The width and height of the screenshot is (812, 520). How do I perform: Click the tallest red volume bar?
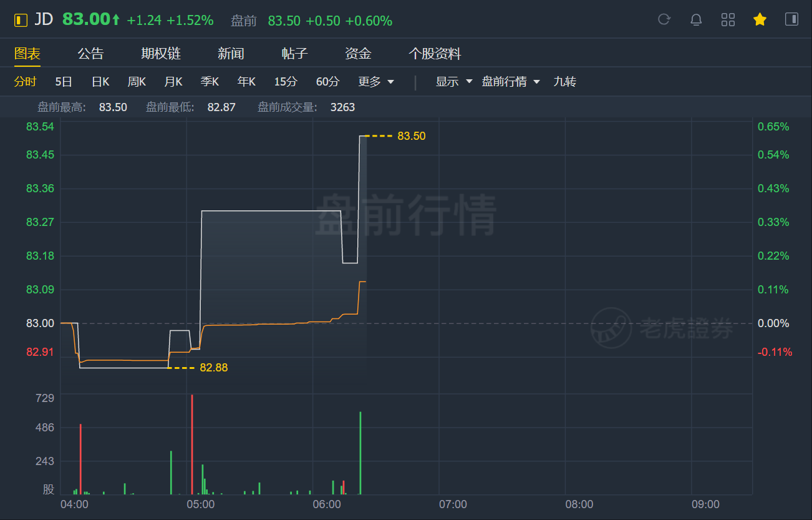[x=192, y=444]
